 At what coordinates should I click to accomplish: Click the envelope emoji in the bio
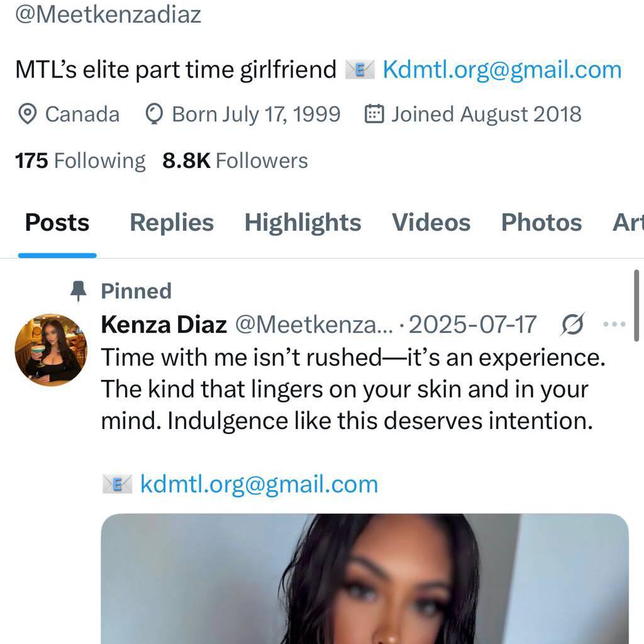(360, 69)
